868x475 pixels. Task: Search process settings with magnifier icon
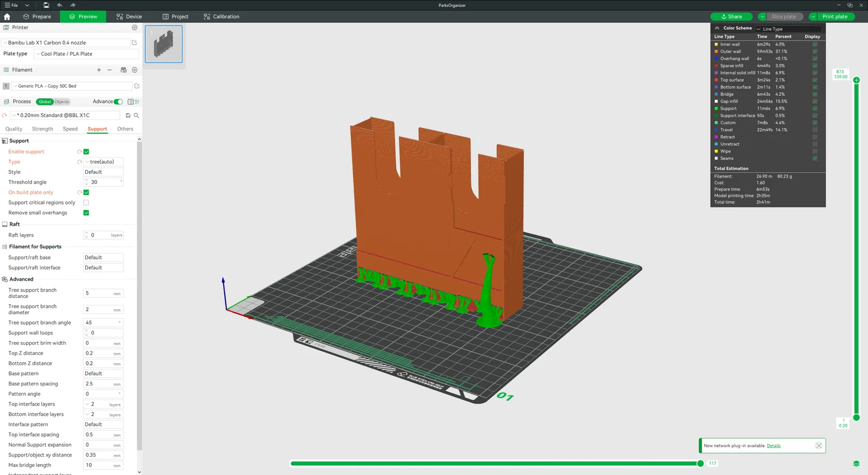[137, 116]
